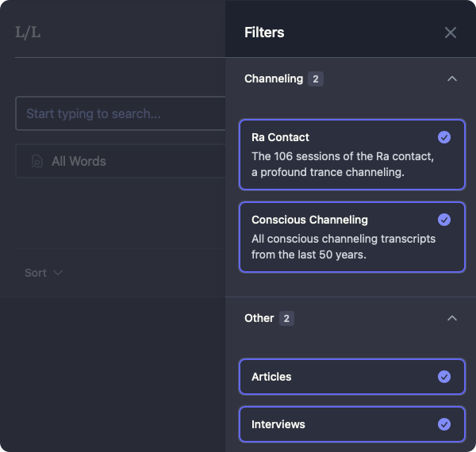Click the count badge next to Channeling

[316, 79]
